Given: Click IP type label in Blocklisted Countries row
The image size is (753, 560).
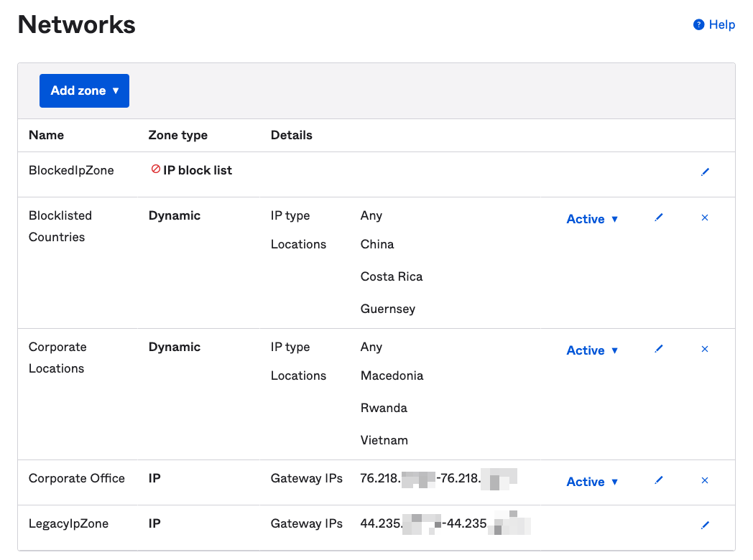Looking at the screenshot, I should 290,216.
